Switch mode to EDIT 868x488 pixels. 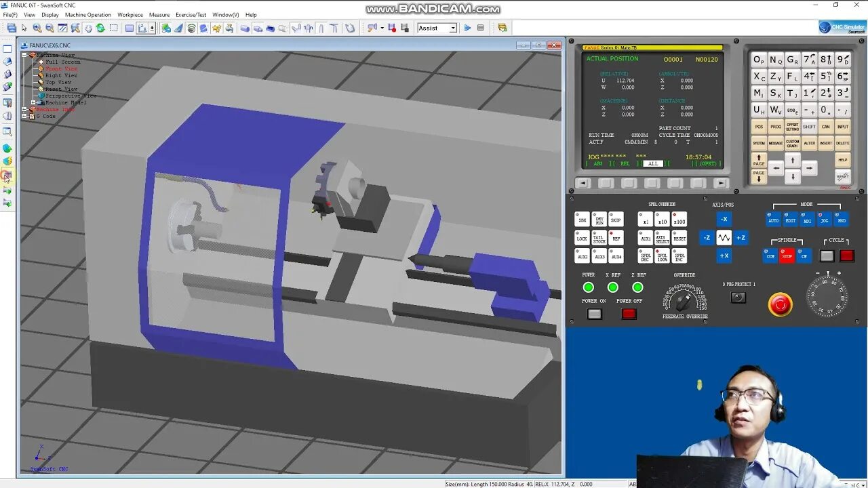(x=790, y=219)
